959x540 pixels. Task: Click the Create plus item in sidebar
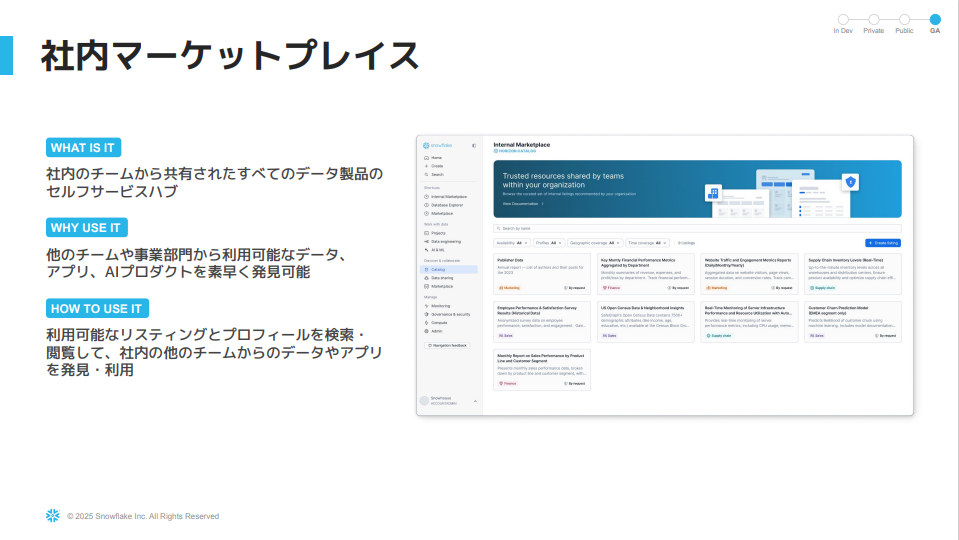coord(434,166)
